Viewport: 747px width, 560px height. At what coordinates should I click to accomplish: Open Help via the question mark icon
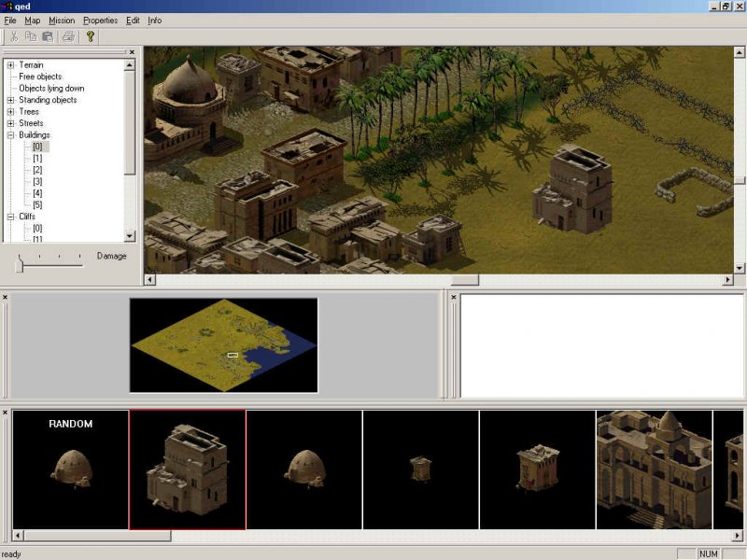point(91,36)
